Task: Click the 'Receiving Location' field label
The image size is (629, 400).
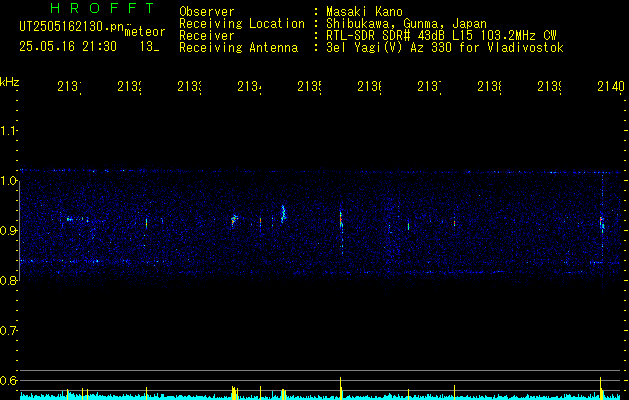Action: coord(242,24)
